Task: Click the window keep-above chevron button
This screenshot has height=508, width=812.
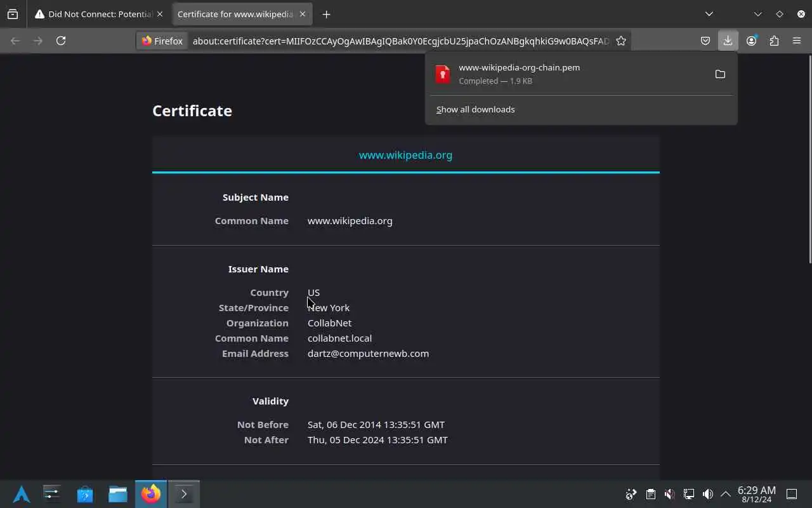Action: (x=757, y=14)
